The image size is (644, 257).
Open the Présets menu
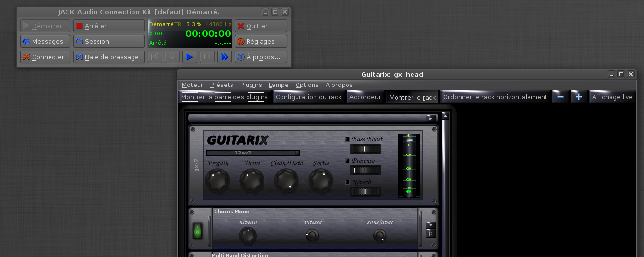(x=221, y=85)
